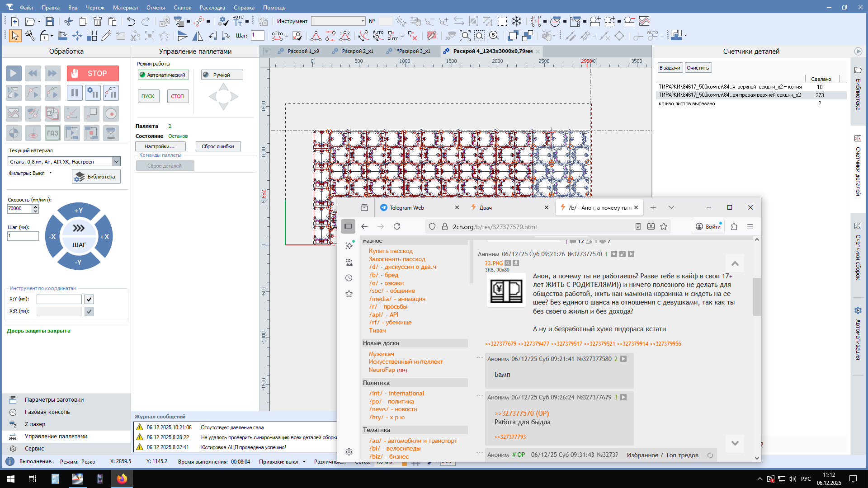Toggle the X;Y coordinates checkmark
Image resolution: width=868 pixels, height=488 pixels.
89,299
